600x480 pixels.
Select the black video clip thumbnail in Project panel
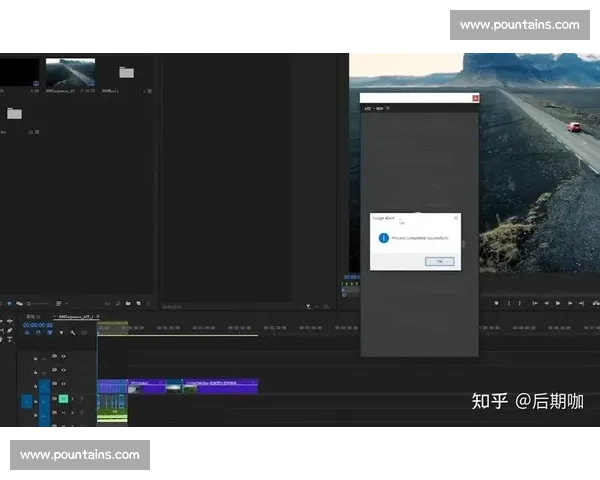click(18, 71)
